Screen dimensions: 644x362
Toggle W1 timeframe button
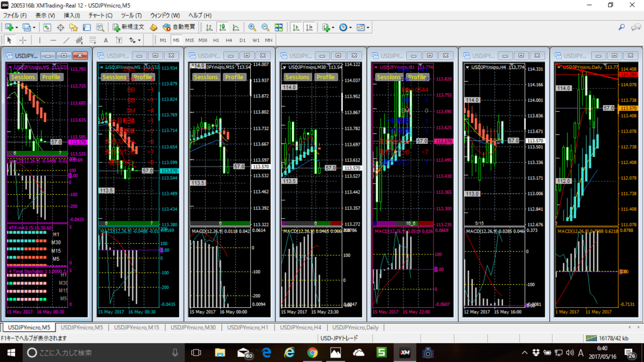pyautogui.click(x=255, y=40)
